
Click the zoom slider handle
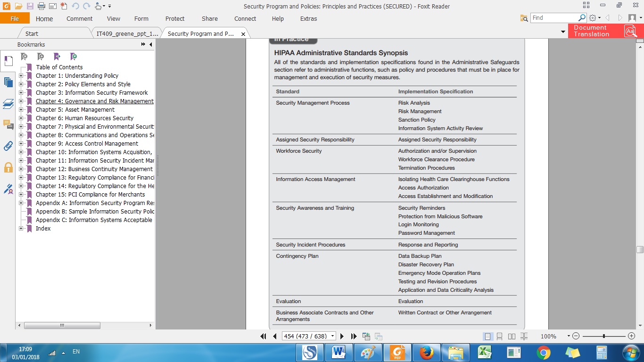[x=604, y=336]
